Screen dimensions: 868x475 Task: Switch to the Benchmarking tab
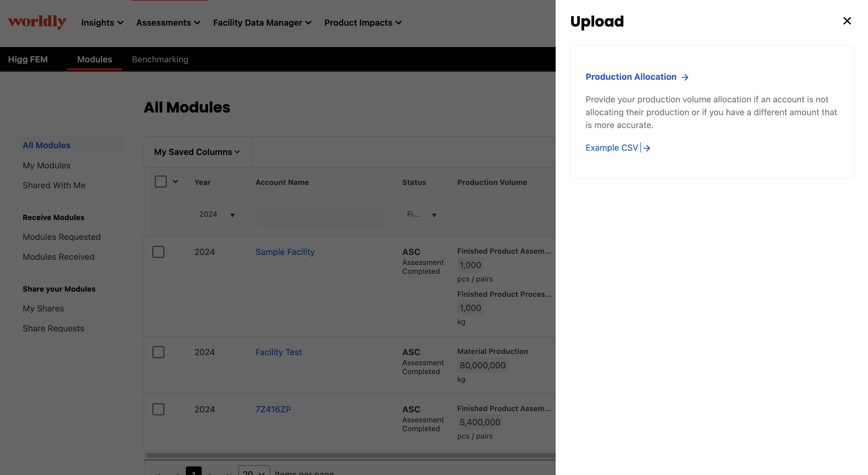pos(160,59)
